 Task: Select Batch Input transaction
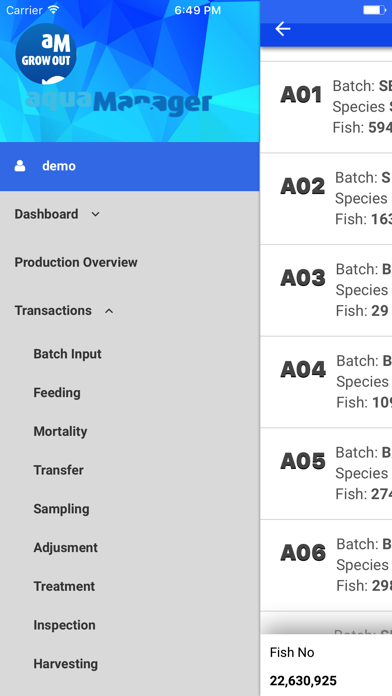[67, 354]
